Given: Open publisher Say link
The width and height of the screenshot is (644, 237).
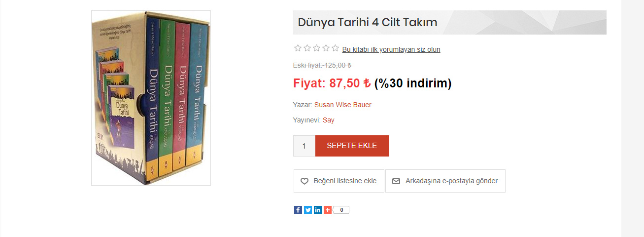Looking at the screenshot, I should 329,120.
